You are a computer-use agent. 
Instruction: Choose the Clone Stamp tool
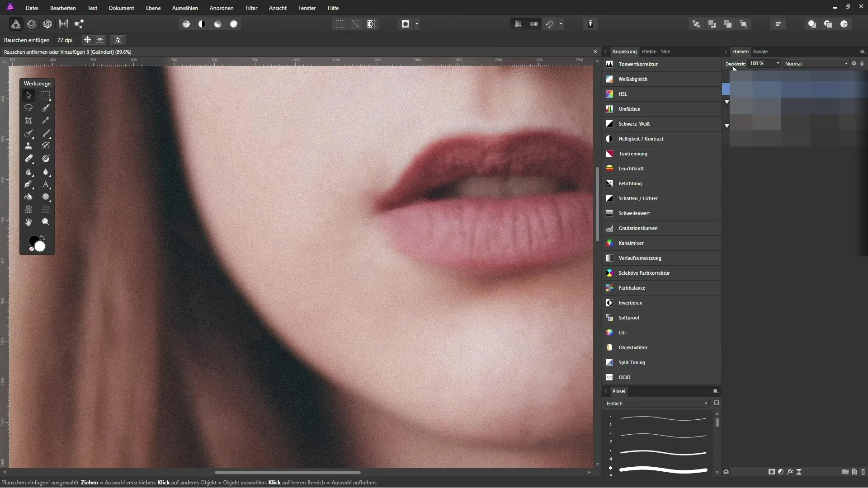click(28, 146)
